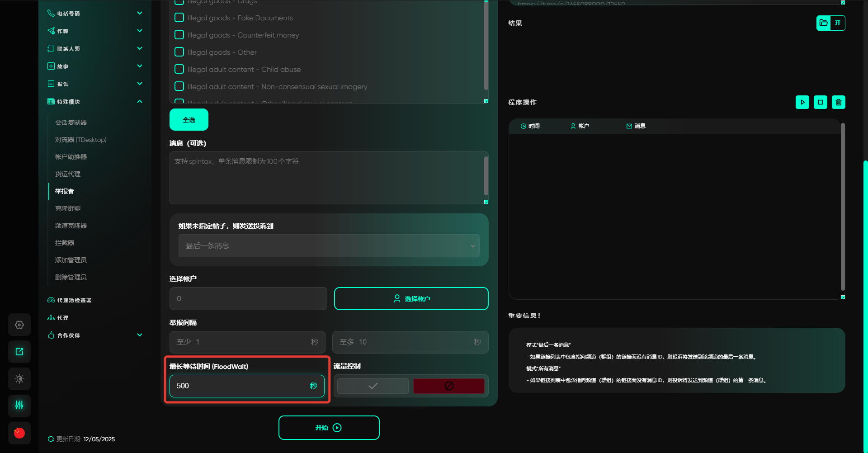Collapse the 特殊模块 sidebar section
This screenshot has width=868, height=453.
click(x=140, y=102)
